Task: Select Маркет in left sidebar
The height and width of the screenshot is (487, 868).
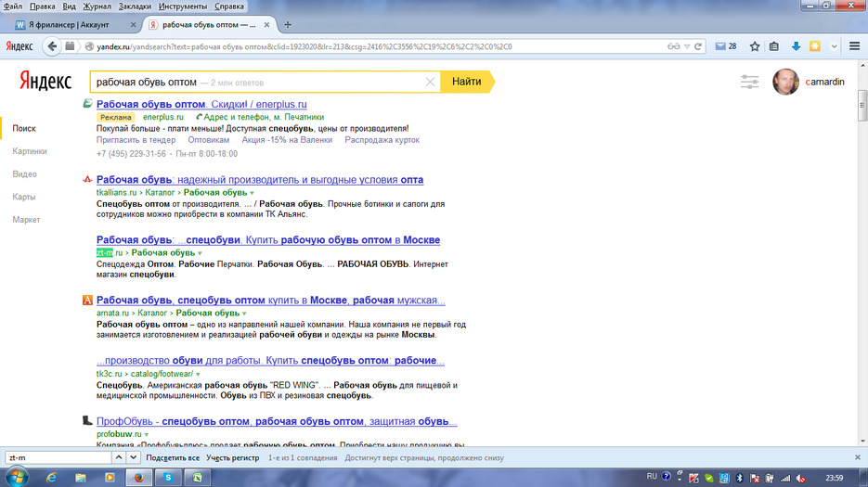Action: [26, 220]
